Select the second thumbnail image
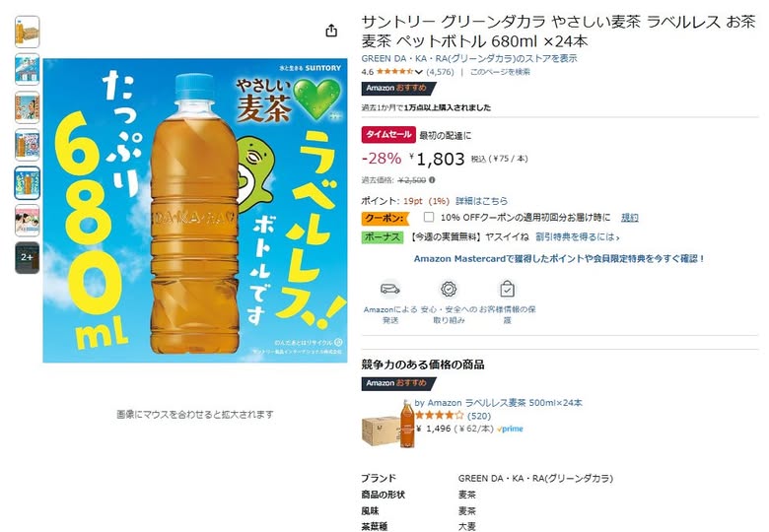This screenshot has width=769, height=532. click(27, 70)
